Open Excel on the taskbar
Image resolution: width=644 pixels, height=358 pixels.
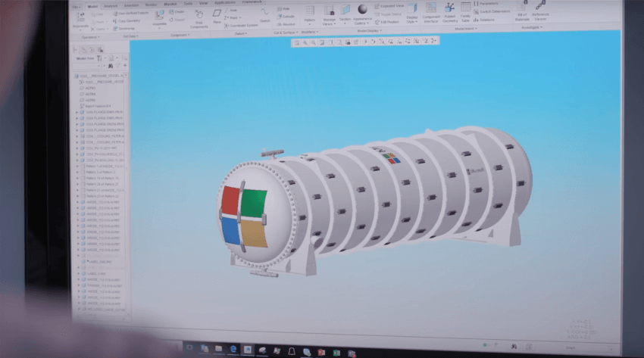(336, 353)
